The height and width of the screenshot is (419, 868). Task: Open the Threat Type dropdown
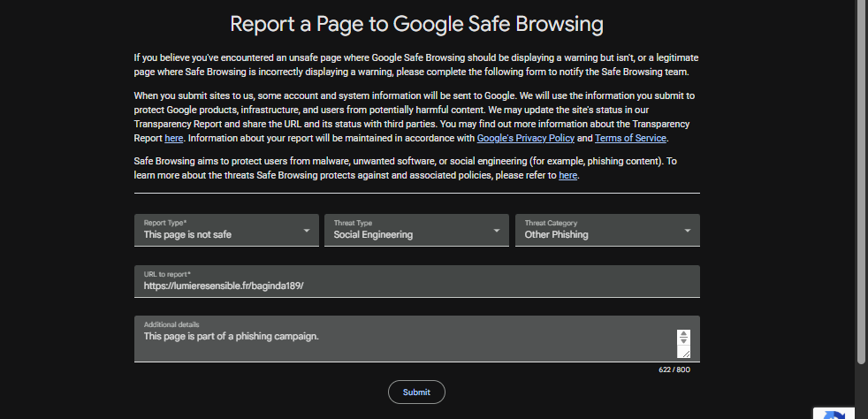[416, 230]
